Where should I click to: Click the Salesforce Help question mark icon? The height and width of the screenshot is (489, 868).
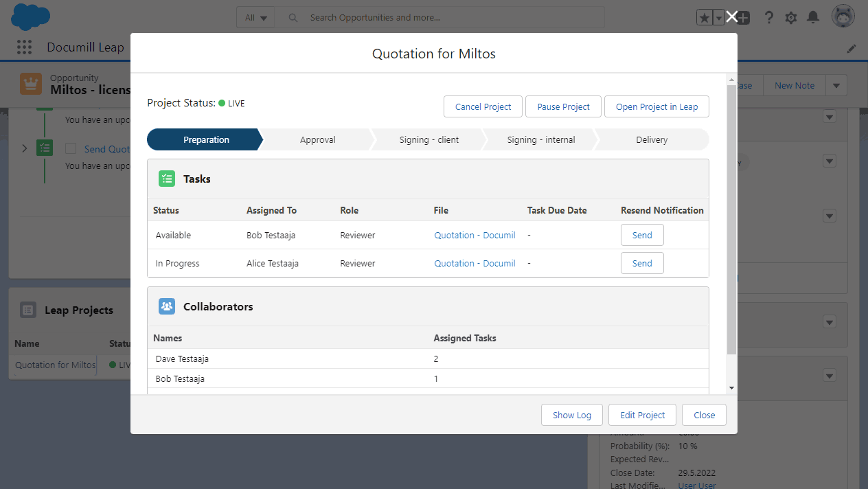point(768,17)
